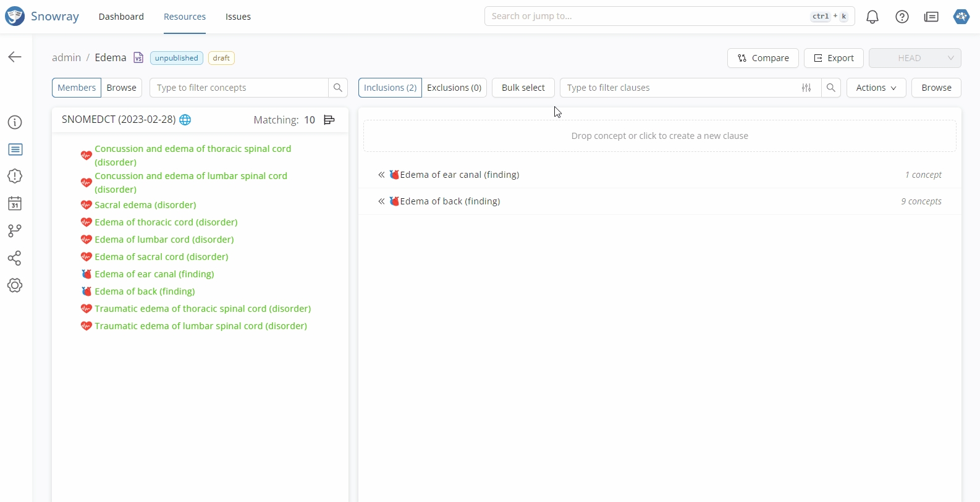Switch the left panel to Browse
The image size is (980, 502).
coord(121,88)
